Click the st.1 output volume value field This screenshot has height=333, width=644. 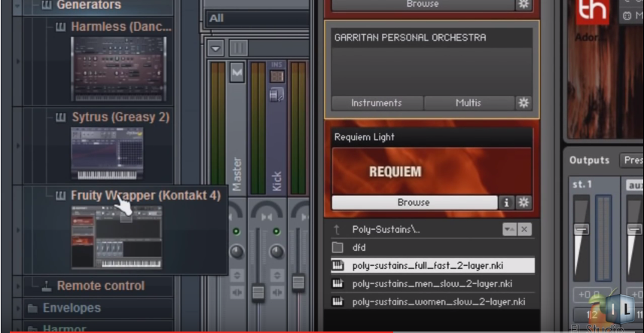tap(591, 295)
